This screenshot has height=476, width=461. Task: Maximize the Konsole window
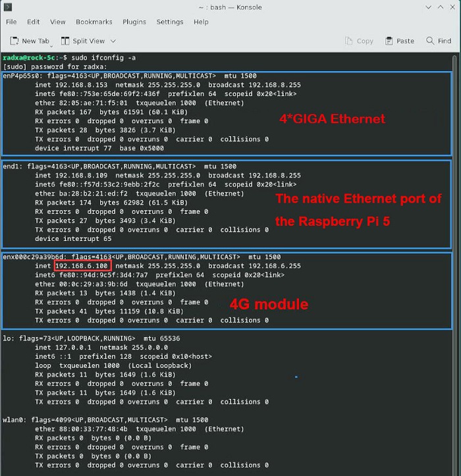[441, 7]
